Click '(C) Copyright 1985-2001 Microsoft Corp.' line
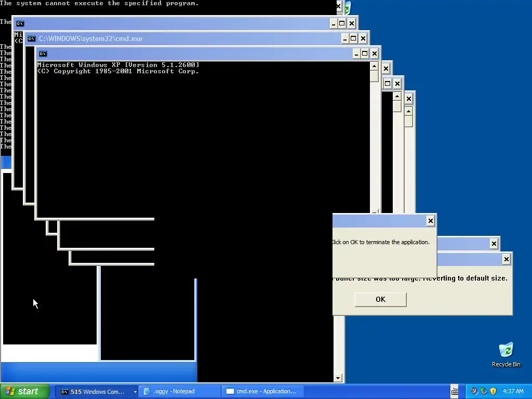This screenshot has height=399, width=532. coord(118,71)
